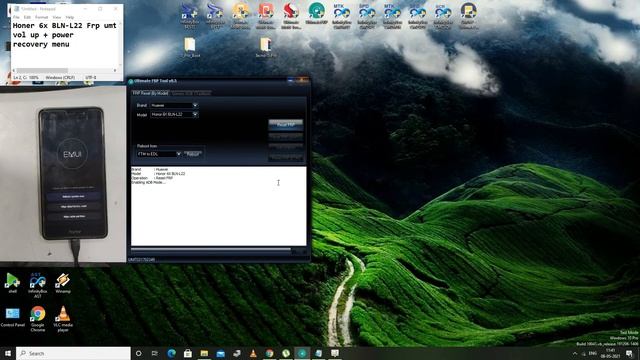Viewport: 640px width, 360px height.
Task: Click the 'vol up + power' line in Notepad
Action: pyautogui.click(x=43, y=35)
